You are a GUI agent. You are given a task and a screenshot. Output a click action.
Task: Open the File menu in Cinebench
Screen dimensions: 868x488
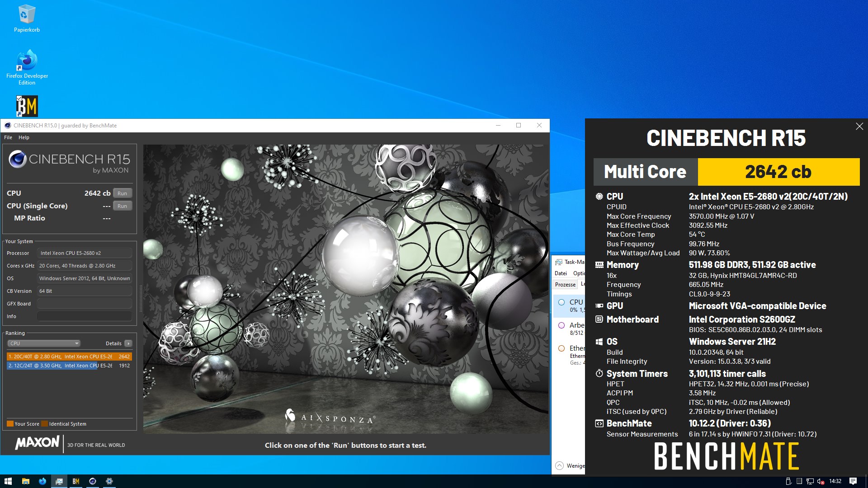pos(8,137)
